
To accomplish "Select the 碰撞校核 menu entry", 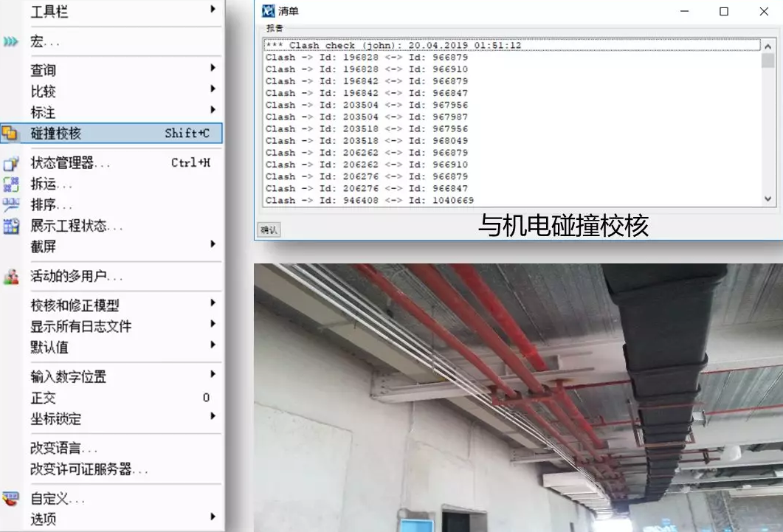I will pyautogui.click(x=111, y=134).
